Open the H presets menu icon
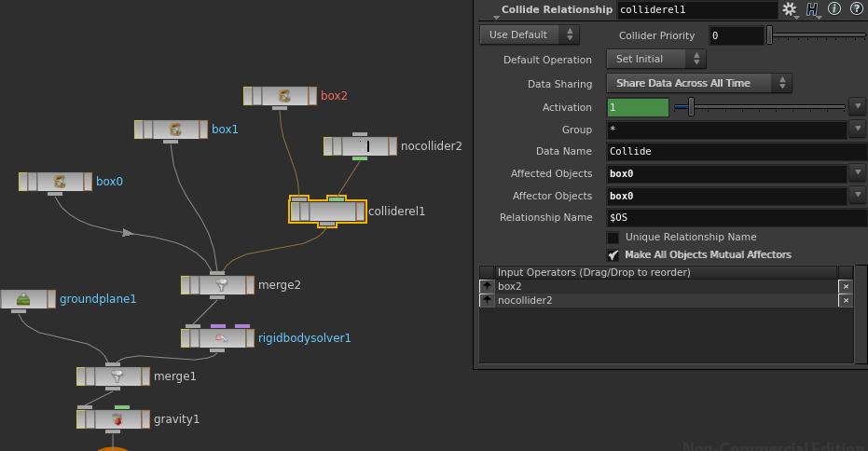This screenshot has width=868, height=451. click(x=812, y=9)
